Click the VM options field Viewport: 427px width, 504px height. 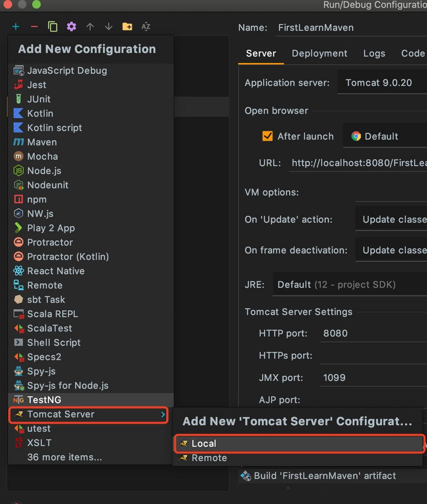click(391, 193)
